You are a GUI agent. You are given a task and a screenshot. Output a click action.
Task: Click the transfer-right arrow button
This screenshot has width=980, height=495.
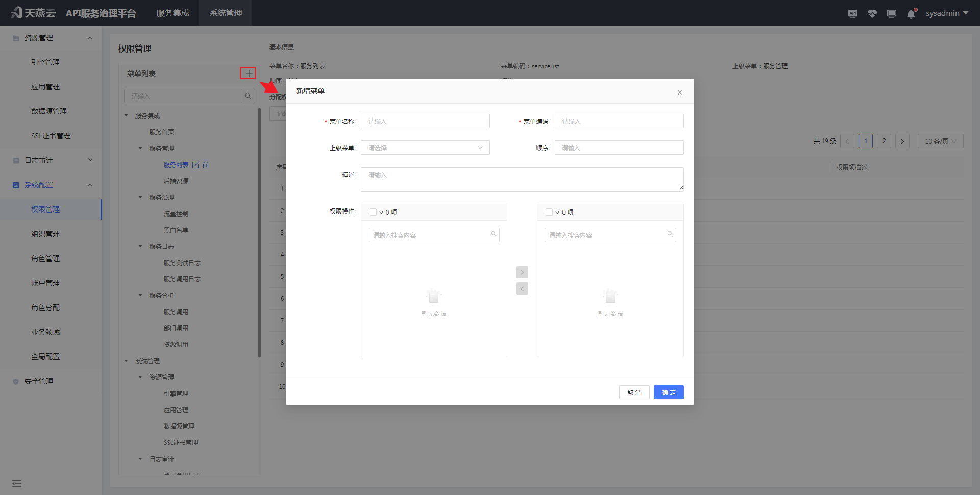[522, 272]
